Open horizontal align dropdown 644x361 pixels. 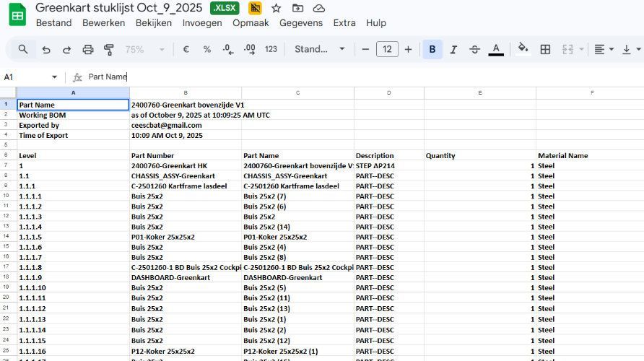point(604,49)
